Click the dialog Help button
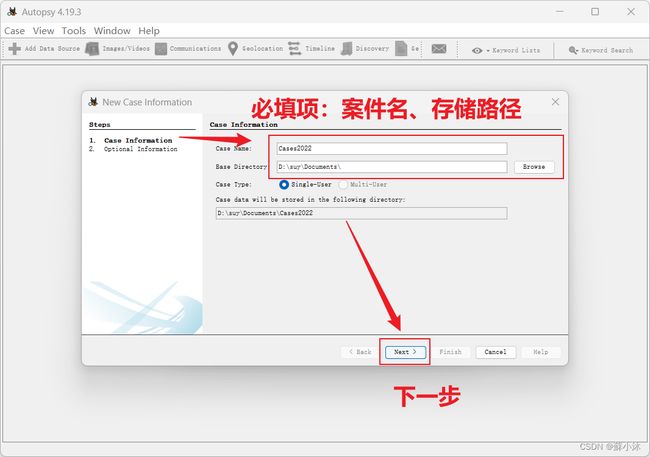Image resolution: width=650 pixels, height=457 pixels. pyautogui.click(x=541, y=352)
